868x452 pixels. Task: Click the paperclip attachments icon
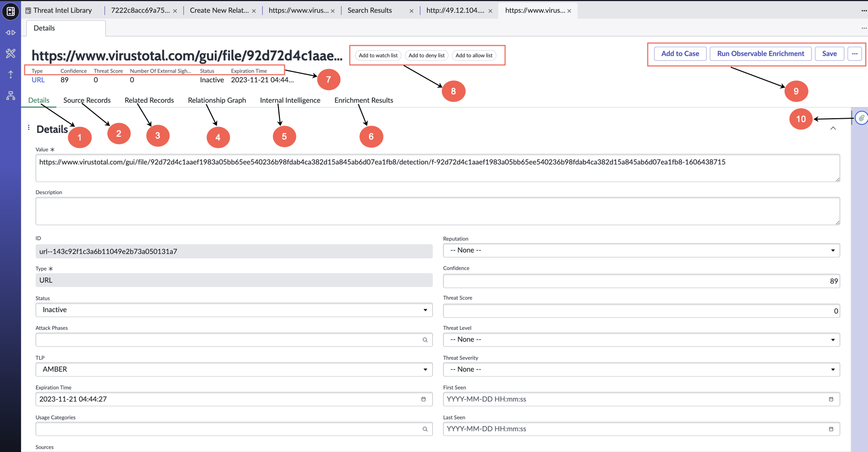pos(862,118)
